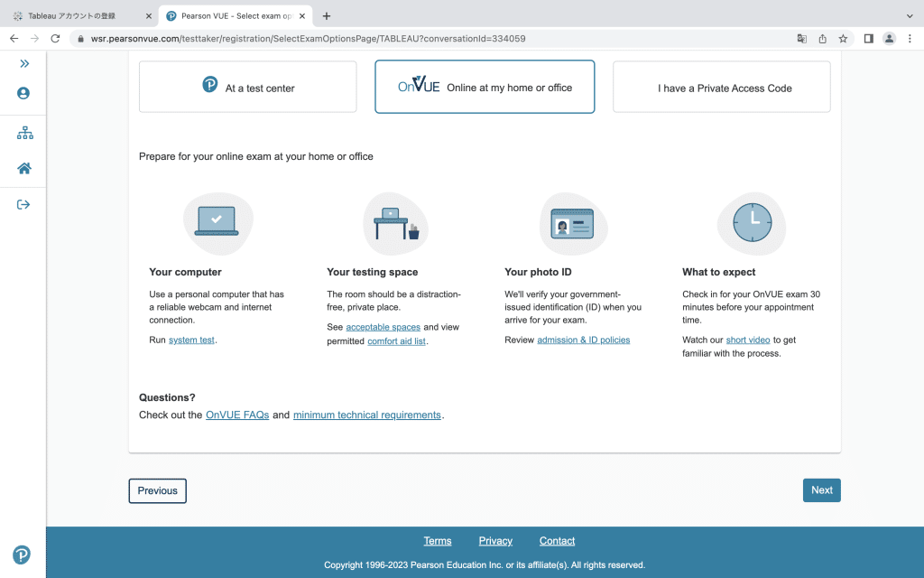
Task: Click the Next button
Action: [821, 490]
